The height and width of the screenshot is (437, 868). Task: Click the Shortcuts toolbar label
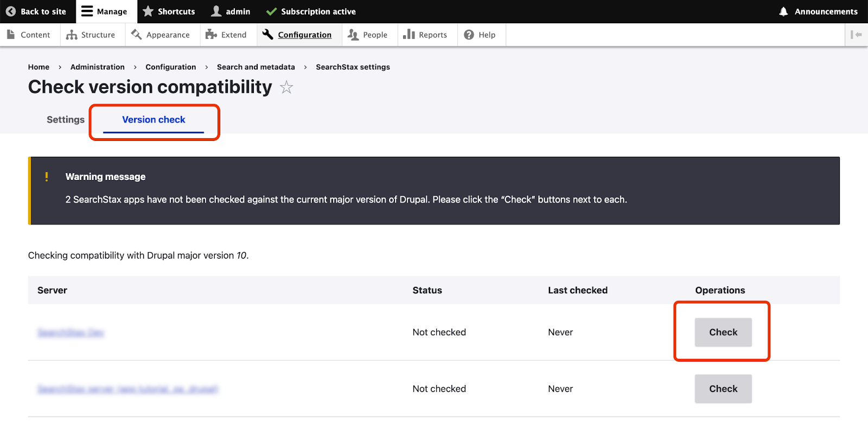[176, 11]
